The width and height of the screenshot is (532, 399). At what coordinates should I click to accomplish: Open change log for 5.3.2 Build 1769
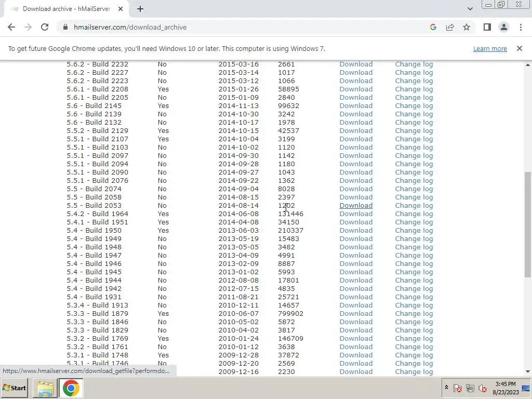[414, 339]
